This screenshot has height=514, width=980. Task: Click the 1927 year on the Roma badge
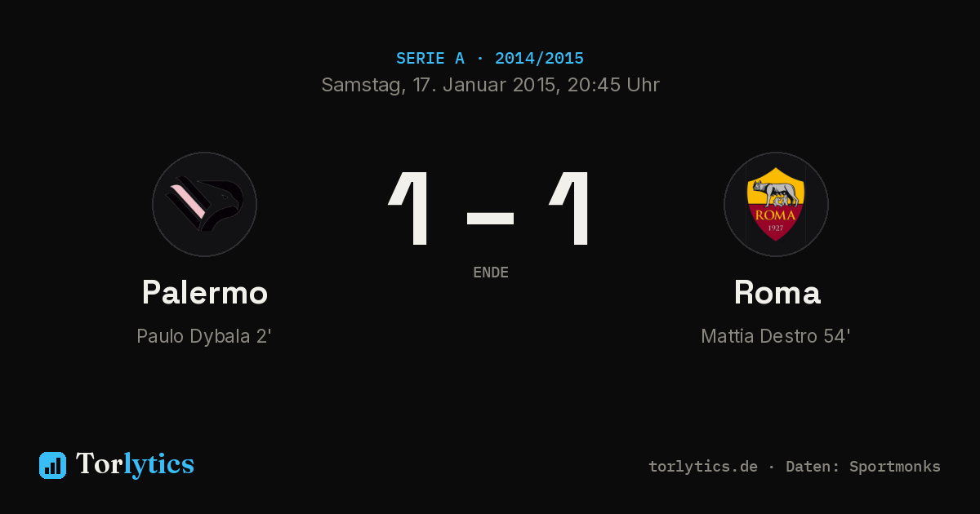tap(776, 227)
